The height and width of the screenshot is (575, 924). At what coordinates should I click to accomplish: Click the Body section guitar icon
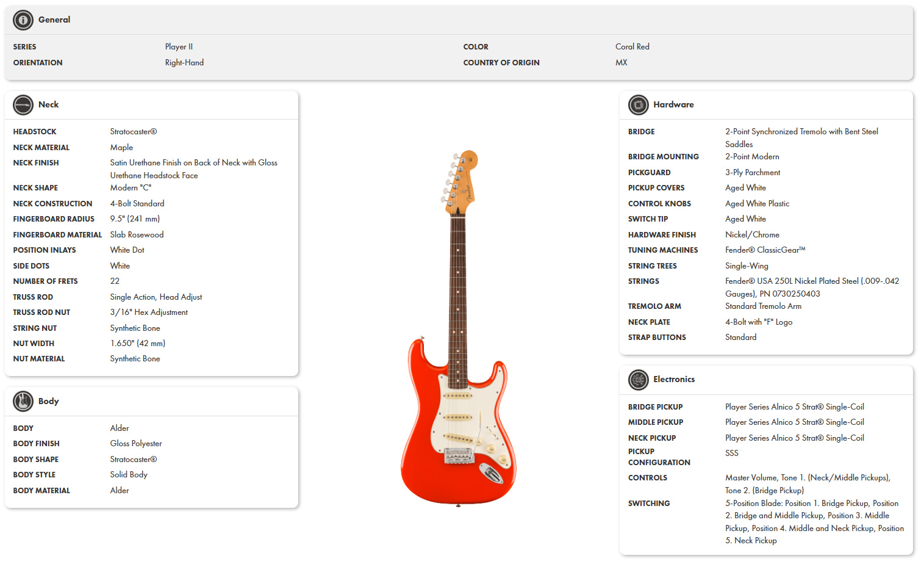pos(23,401)
